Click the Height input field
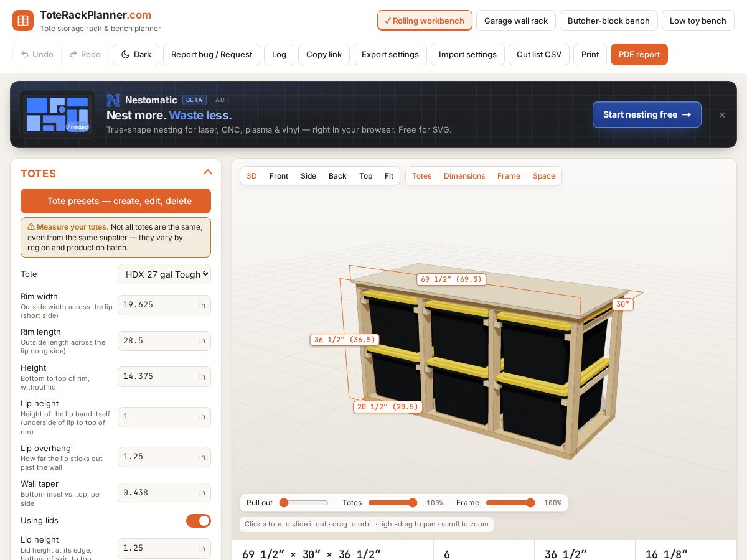The width and height of the screenshot is (747, 560). click(164, 376)
